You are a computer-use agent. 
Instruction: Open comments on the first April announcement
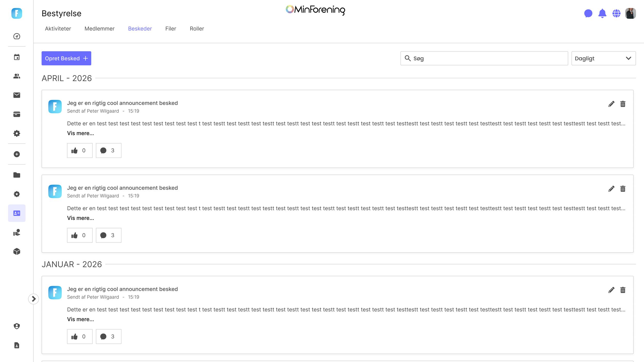pyautogui.click(x=109, y=151)
